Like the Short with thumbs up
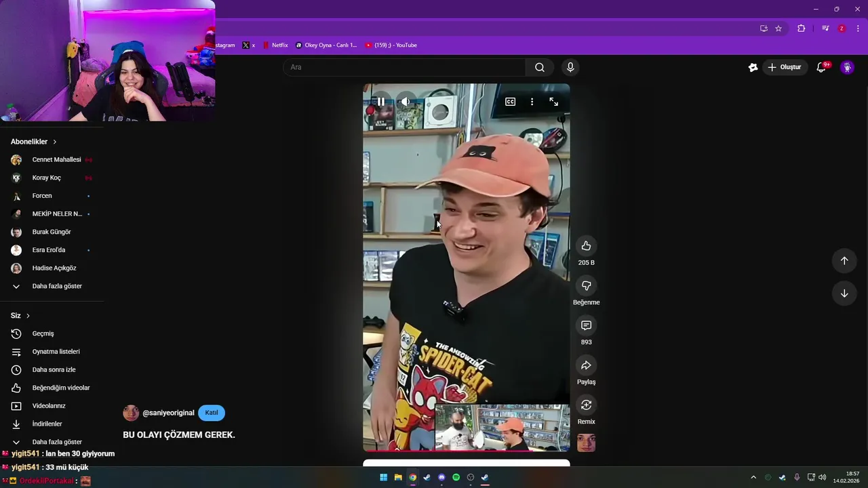The height and width of the screenshot is (488, 868). [x=586, y=246]
